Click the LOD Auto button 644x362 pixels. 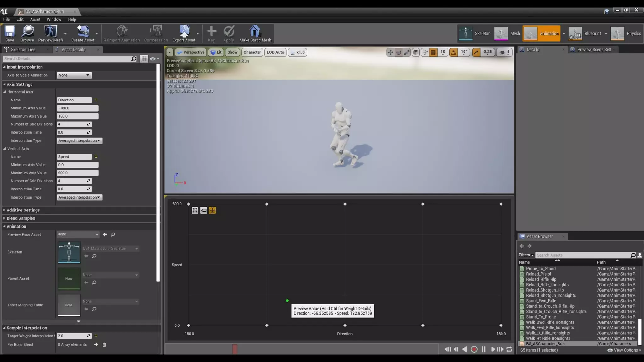pos(275,52)
